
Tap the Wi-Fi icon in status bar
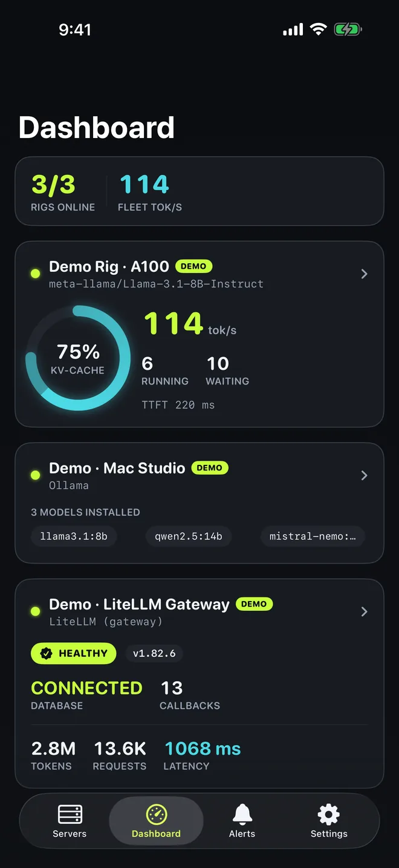tap(318, 29)
